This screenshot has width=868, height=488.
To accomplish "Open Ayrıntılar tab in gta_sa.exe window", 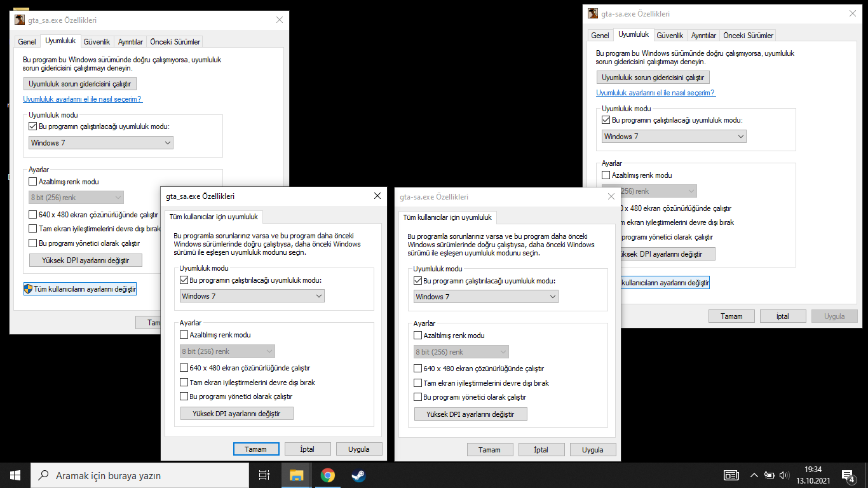I will click(130, 42).
